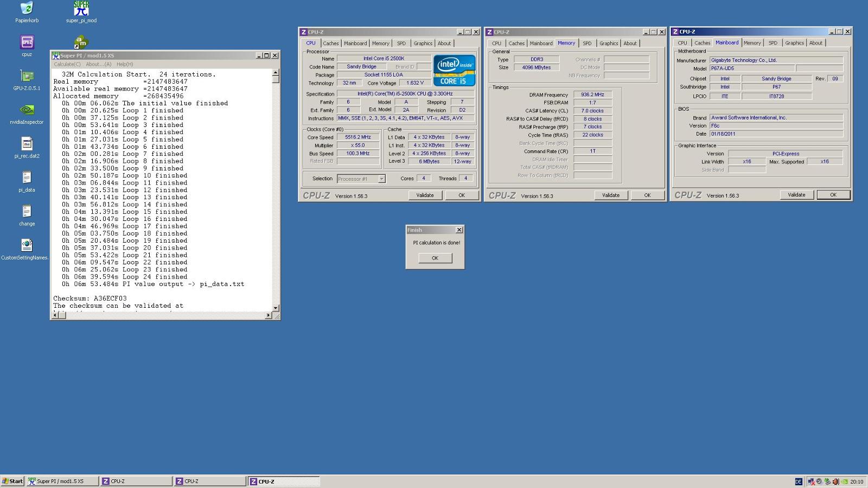868x488 pixels.
Task: Click the Multiplier value x 55.0
Action: (358, 145)
